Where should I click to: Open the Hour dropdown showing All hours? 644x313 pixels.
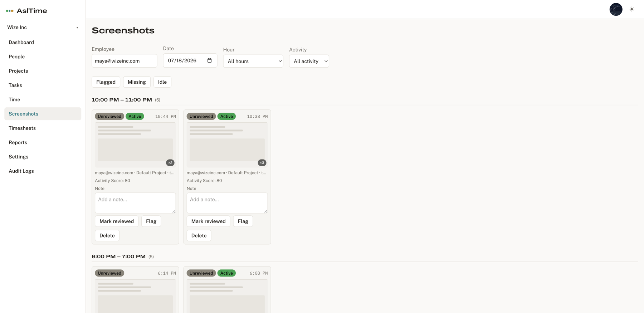[253, 61]
